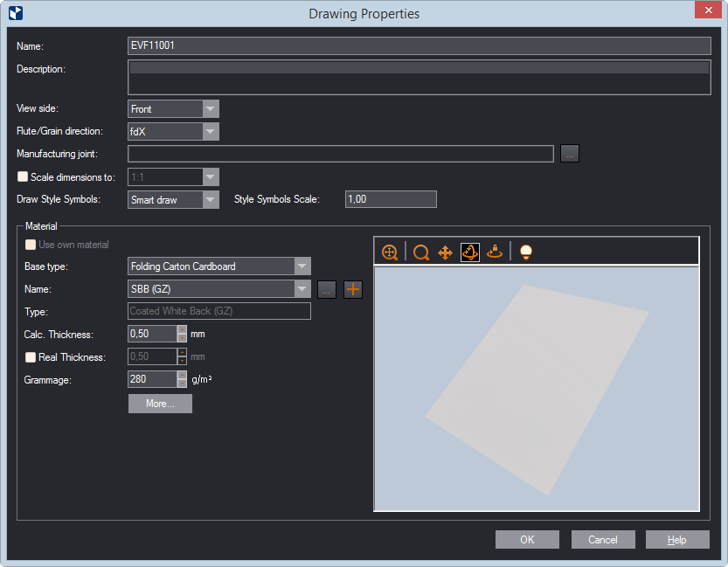Click the zoom-to-fit icon in the 3D preview toolbar

[x=390, y=252]
